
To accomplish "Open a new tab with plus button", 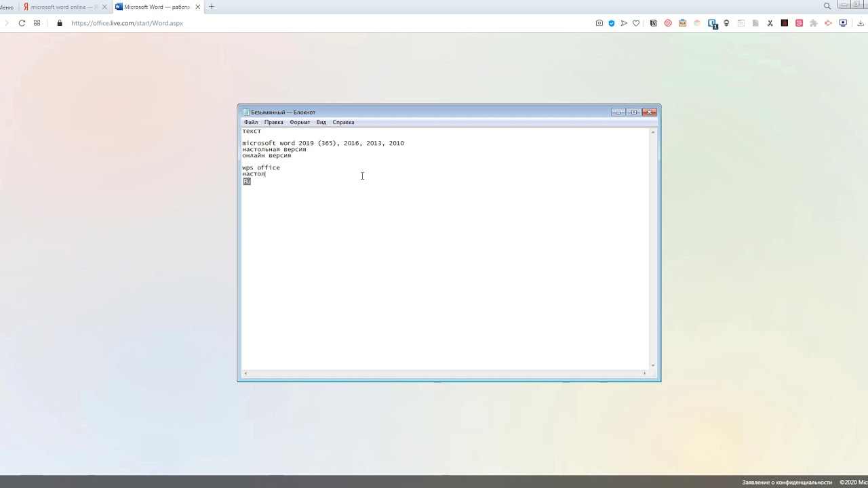I will 211,7.
